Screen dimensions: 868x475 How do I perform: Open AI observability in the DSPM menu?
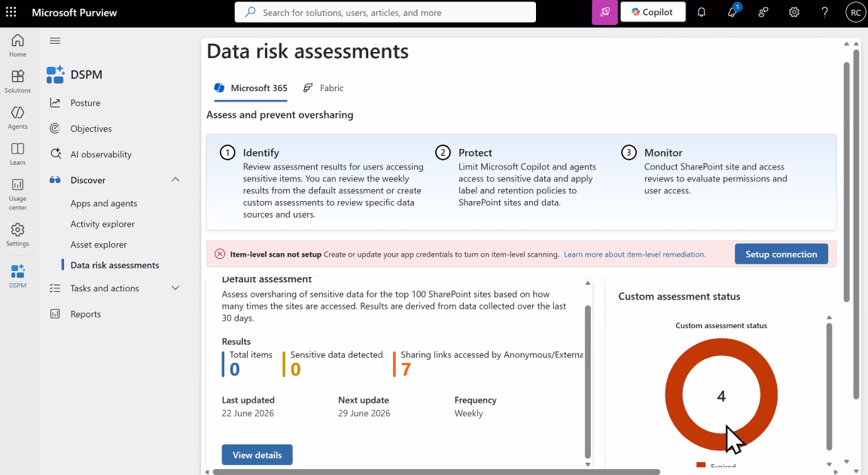coord(101,154)
